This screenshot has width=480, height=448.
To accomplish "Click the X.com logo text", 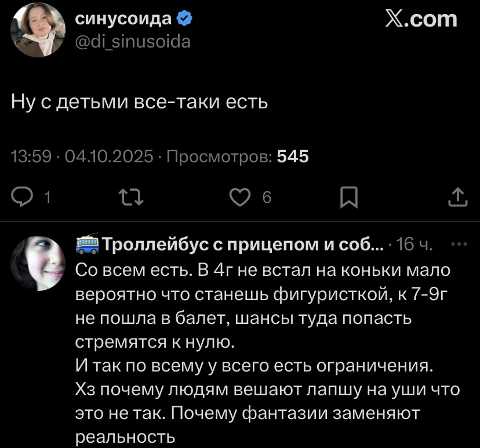I will coord(421,20).
